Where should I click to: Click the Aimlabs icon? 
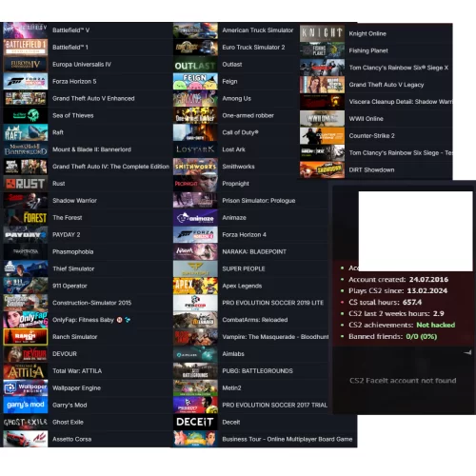point(195,354)
